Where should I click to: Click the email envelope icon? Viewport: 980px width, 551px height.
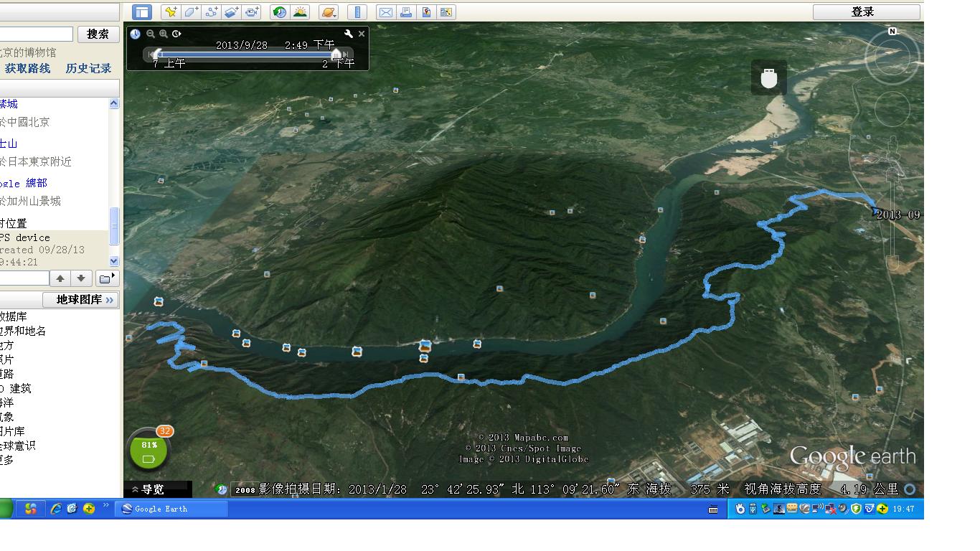tap(386, 12)
